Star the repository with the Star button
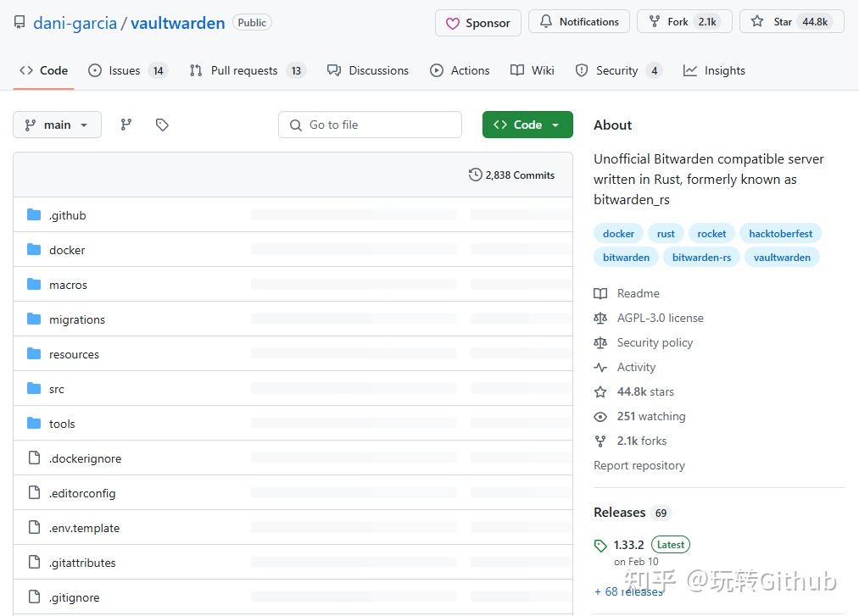 [792, 22]
